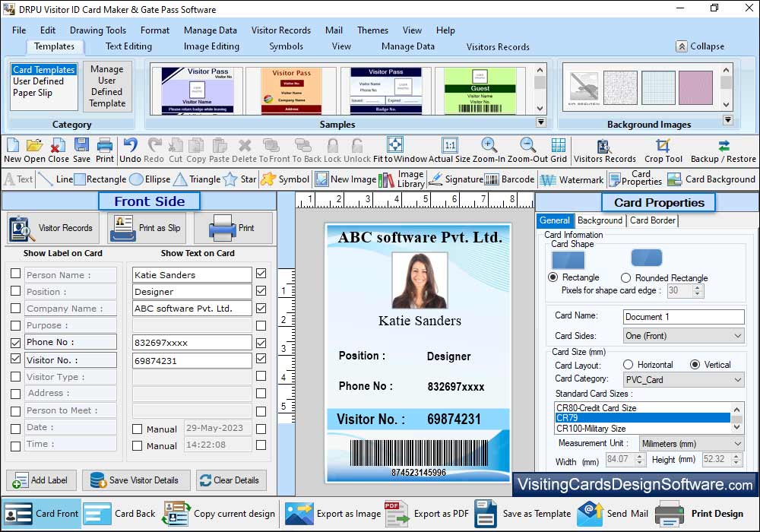Click the New document icon
760x532 pixels.
tap(13, 145)
